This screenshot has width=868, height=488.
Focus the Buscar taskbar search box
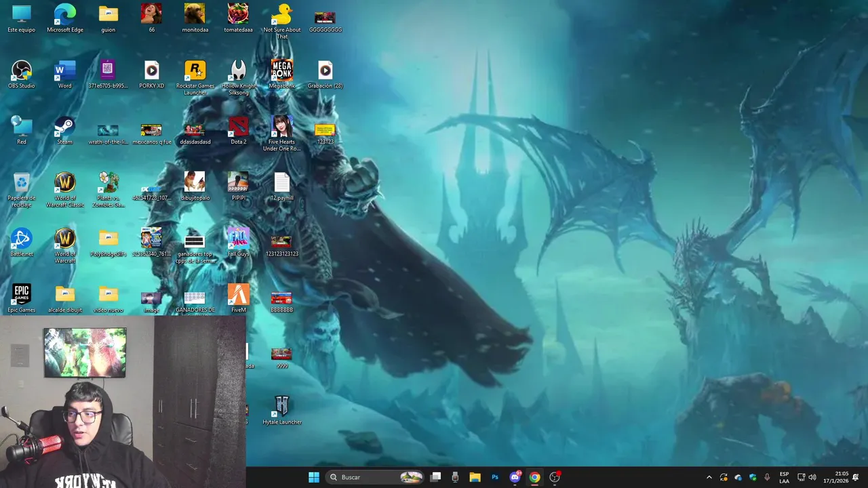coord(374,477)
